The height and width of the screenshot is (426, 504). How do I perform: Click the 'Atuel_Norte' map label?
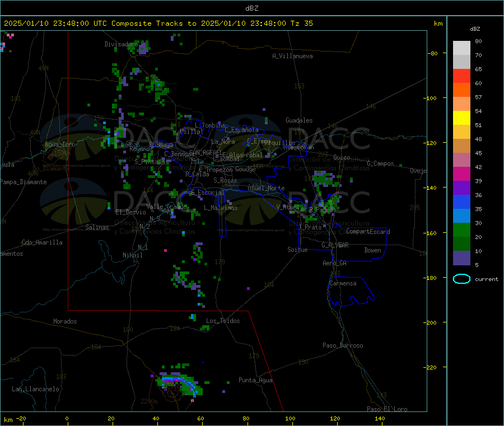click(266, 188)
